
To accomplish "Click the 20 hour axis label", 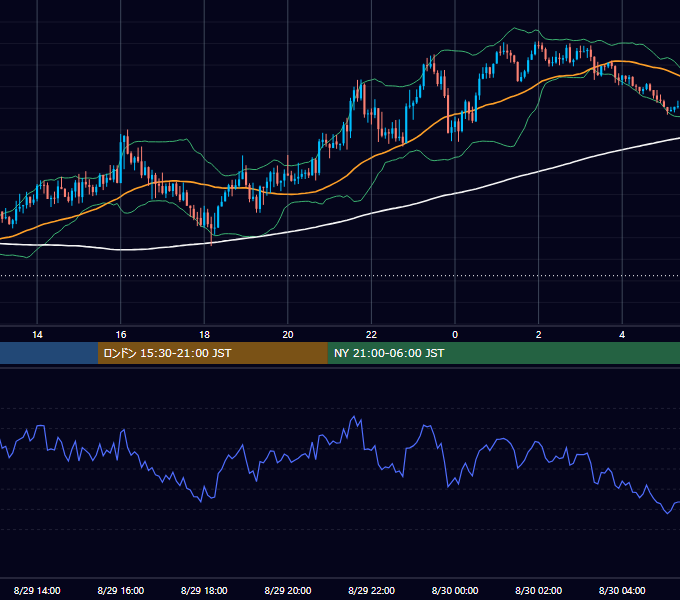I will (288, 335).
